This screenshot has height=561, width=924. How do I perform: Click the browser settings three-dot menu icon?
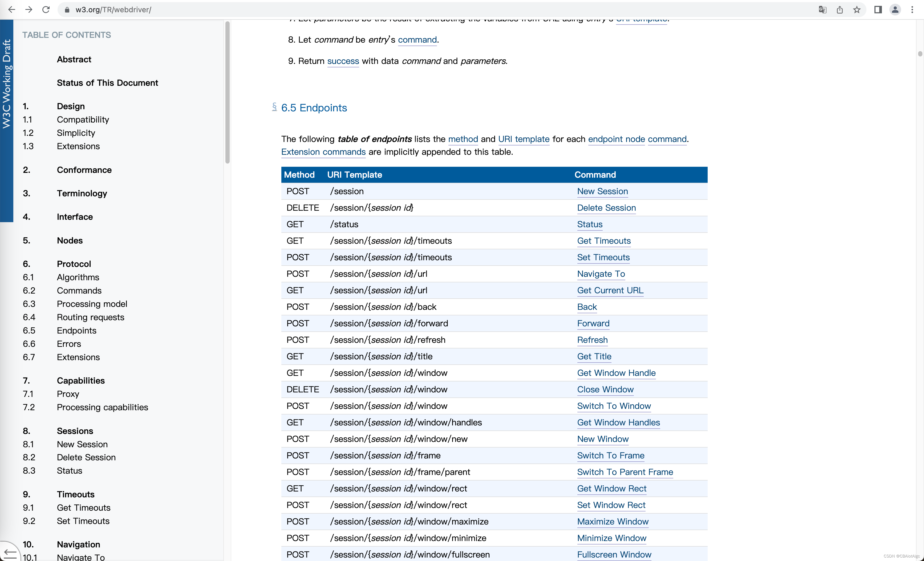coord(912,9)
